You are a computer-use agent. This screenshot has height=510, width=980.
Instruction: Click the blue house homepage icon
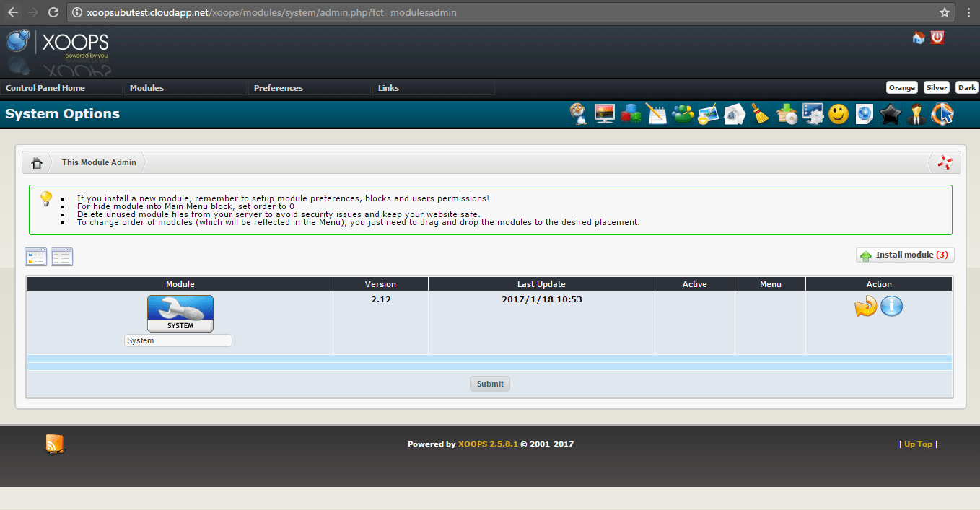tap(919, 38)
